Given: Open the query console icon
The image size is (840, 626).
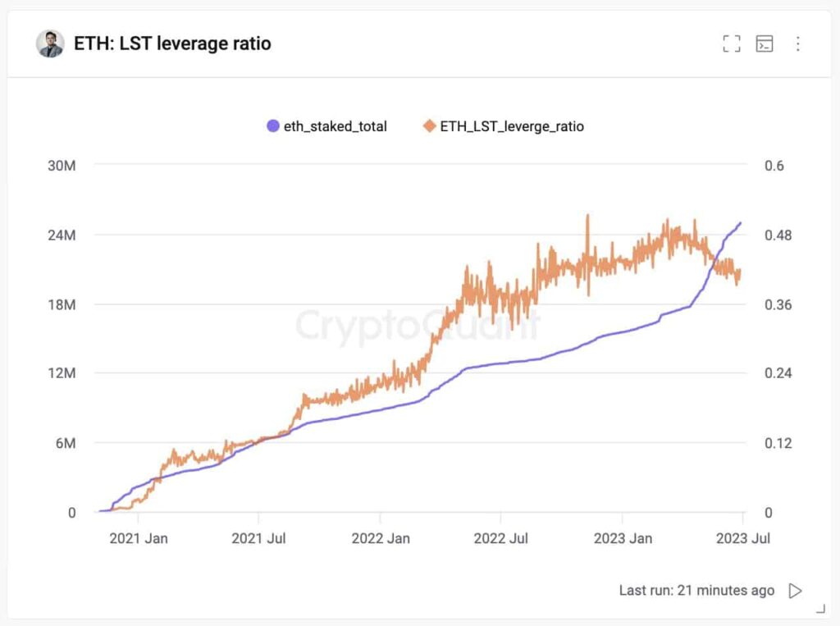Looking at the screenshot, I should pyautogui.click(x=765, y=43).
